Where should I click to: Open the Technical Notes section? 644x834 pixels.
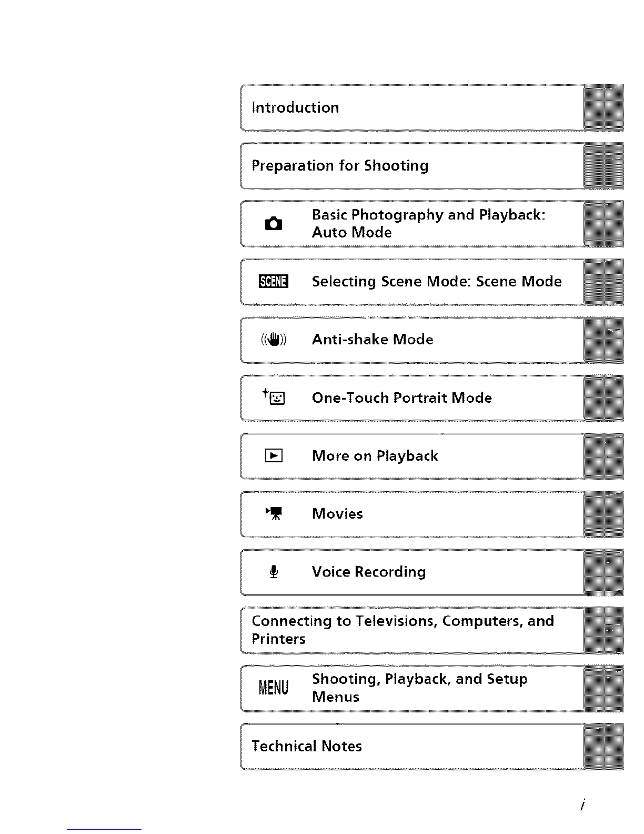[307, 746]
